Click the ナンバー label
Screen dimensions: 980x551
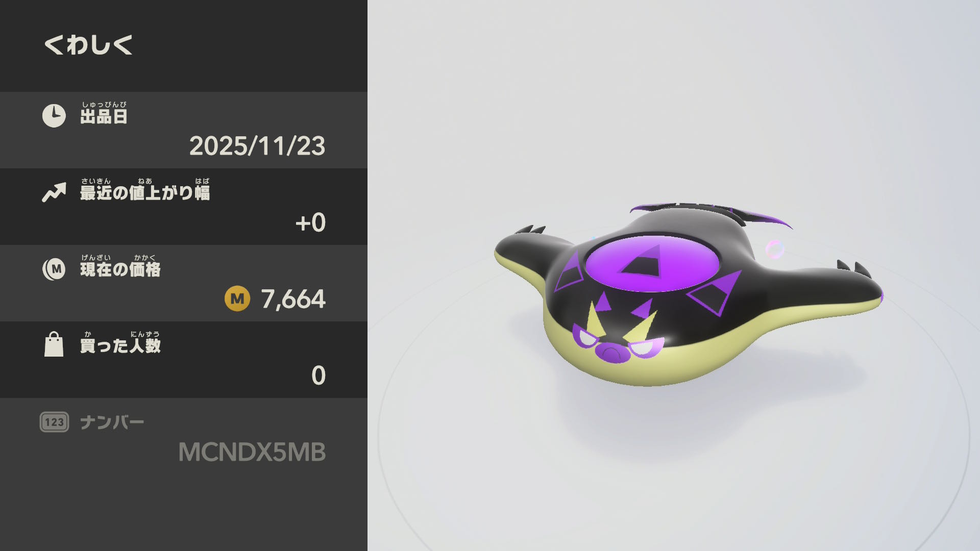pyautogui.click(x=112, y=422)
